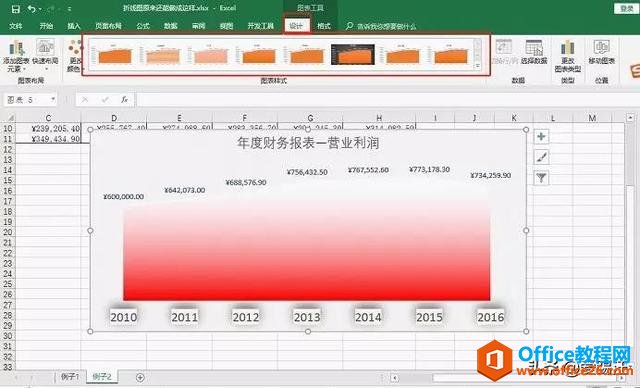Add a new sheet with plus button
This screenshot has height=388, width=640.
(140, 377)
